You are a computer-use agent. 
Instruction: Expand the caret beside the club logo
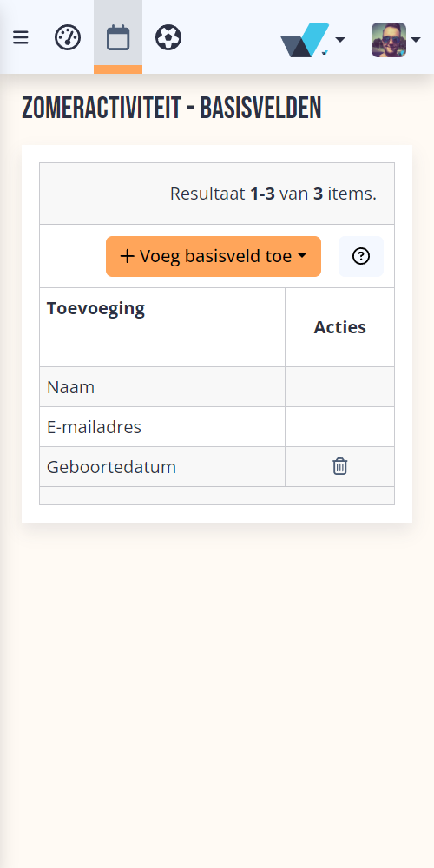click(x=340, y=39)
